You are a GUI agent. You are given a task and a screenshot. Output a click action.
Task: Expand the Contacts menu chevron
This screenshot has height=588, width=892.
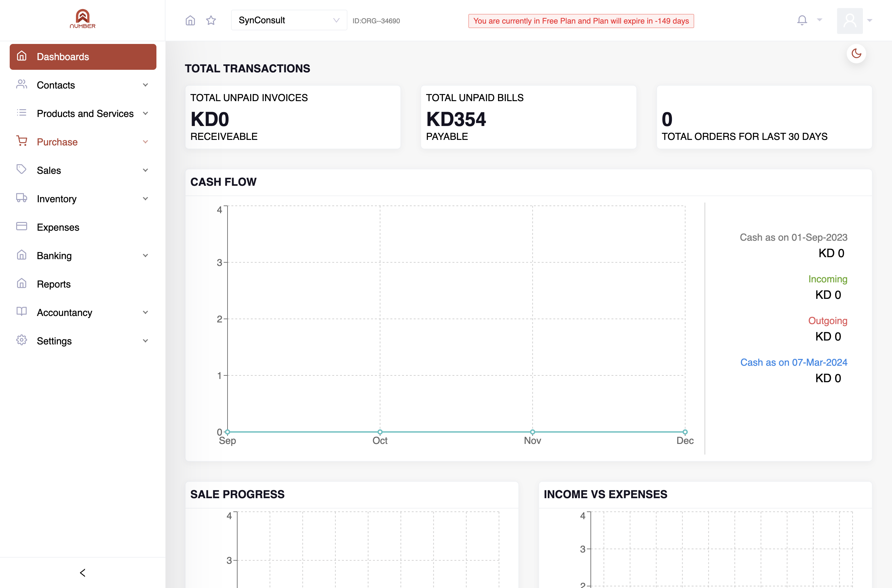pyautogui.click(x=145, y=85)
